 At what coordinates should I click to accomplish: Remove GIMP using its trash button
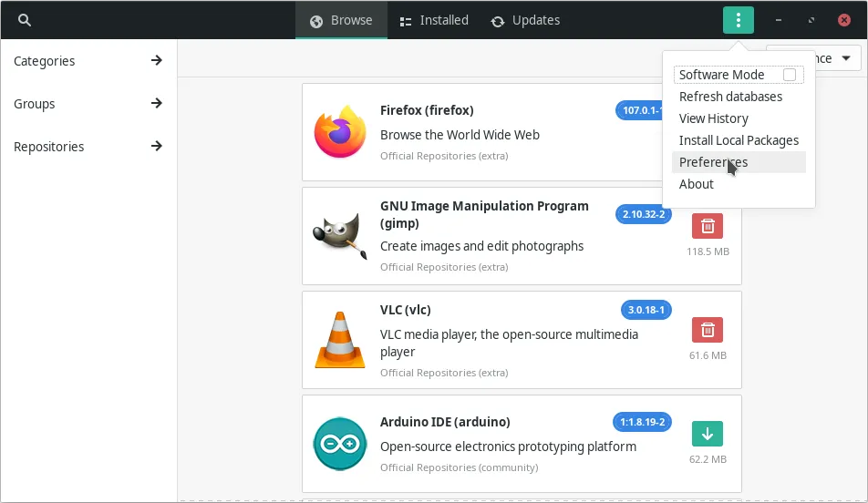708,226
